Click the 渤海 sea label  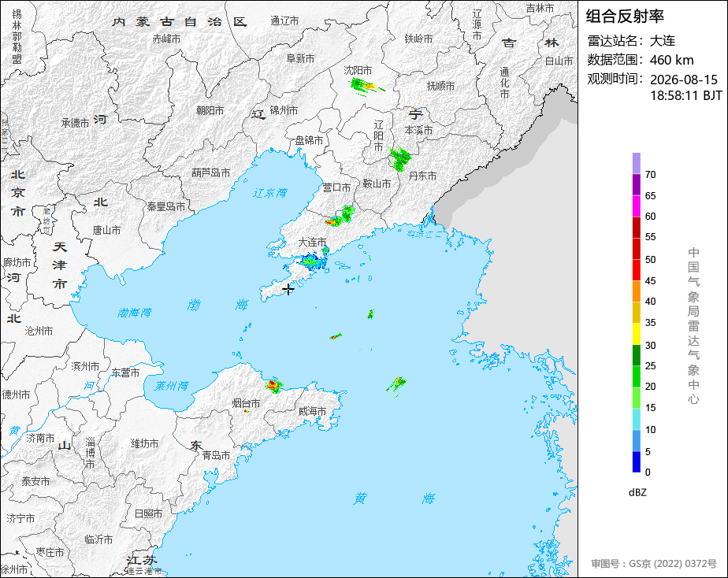pos(217,305)
